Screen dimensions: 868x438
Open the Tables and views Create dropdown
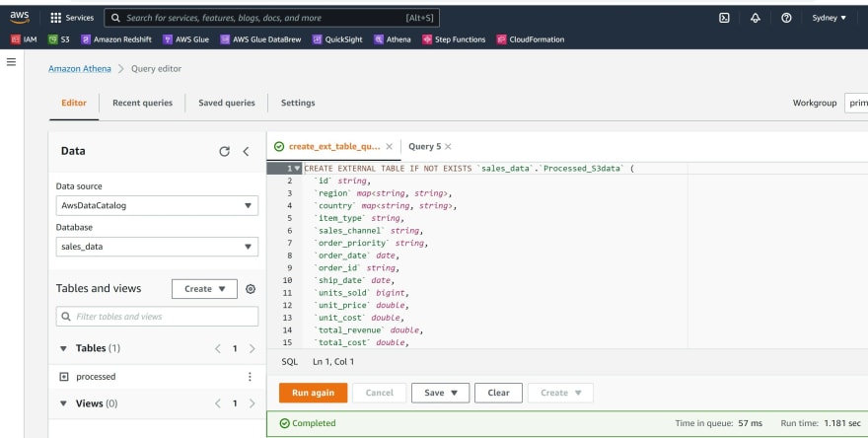[x=204, y=289]
